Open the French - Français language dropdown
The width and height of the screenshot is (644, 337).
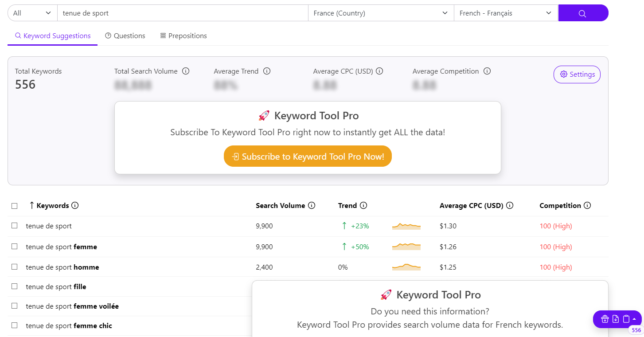[506, 13]
